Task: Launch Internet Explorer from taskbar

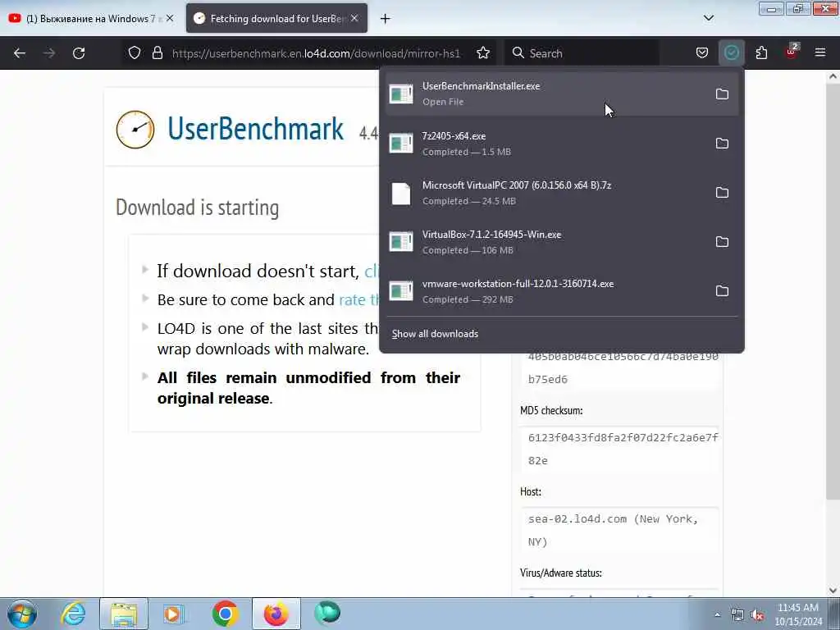Action: (x=73, y=614)
